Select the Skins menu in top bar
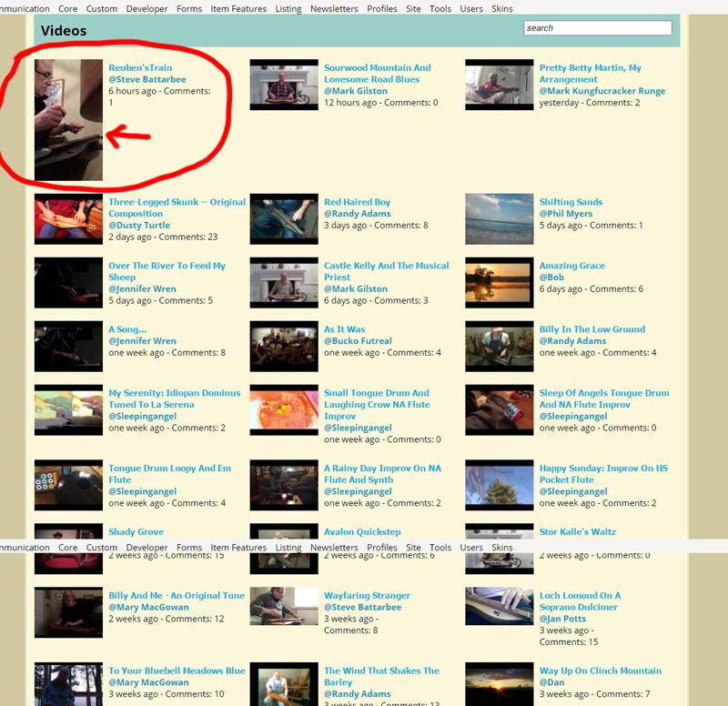 coord(502,9)
